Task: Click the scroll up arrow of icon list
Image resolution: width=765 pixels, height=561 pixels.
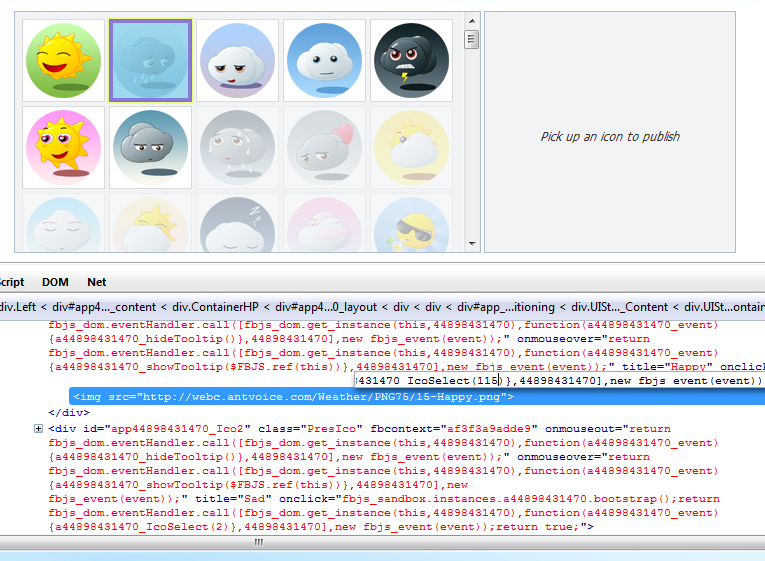Action: point(472,21)
